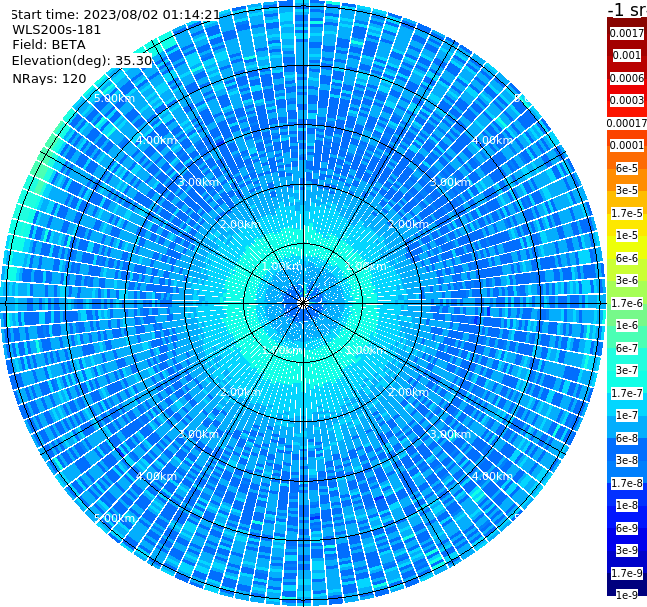The width and height of the screenshot is (647, 607).
Task: Select the 1.7e-8 colorbar label
Action: (627, 483)
